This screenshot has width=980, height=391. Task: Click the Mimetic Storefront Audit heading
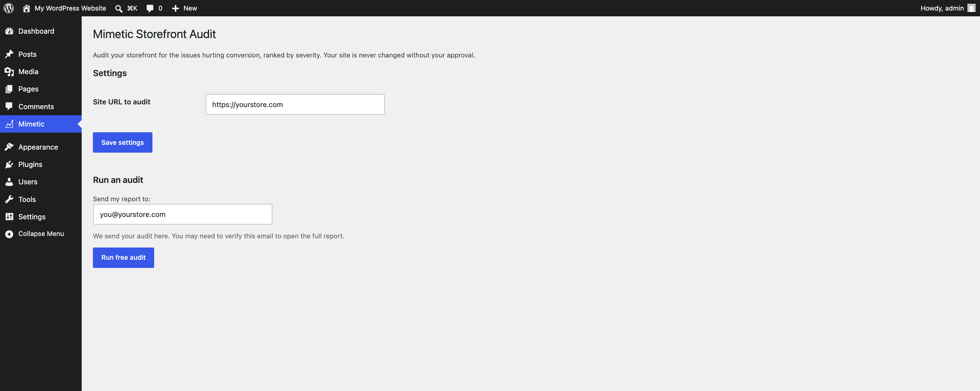click(154, 34)
